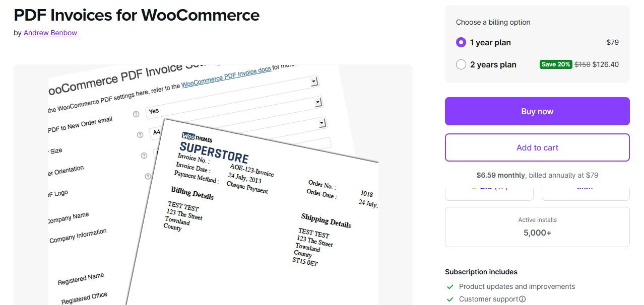Open the topmost dropdown arrow in settings preview
Image resolution: width=644 pixels, height=305 pixels.
coord(314,81)
